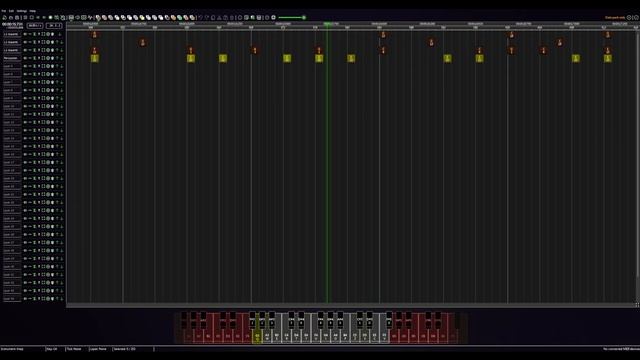Open volume control of Percussion layer
The image size is (640, 360).
25,58
